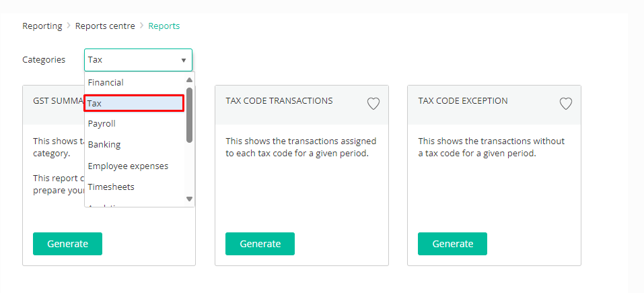Image resolution: width=644 pixels, height=293 pixels.
Task: Click the dropdown list scroll-down arrow
Action: tap(189, 199)
